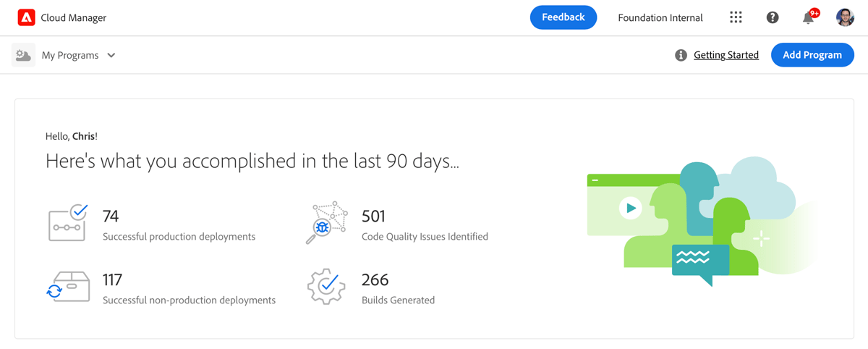Open the user profile avatar
The width and height of the screenshot is (868, 349).
[845, 17]
